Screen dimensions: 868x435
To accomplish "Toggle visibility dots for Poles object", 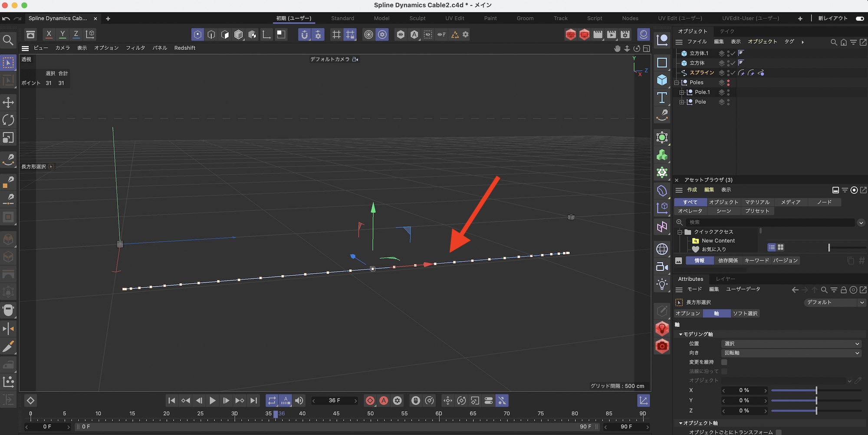I will 728,82.
